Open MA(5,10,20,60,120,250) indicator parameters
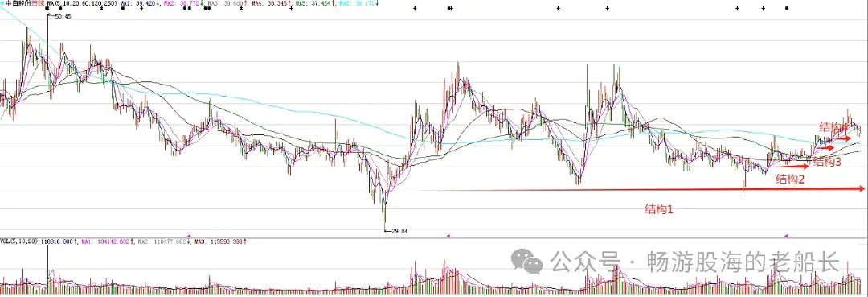This screenshot has width=868, height=297. click(82, 3)
